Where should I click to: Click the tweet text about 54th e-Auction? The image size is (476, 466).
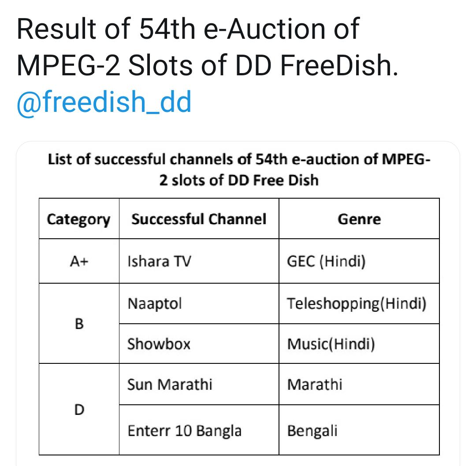point(207,47)
